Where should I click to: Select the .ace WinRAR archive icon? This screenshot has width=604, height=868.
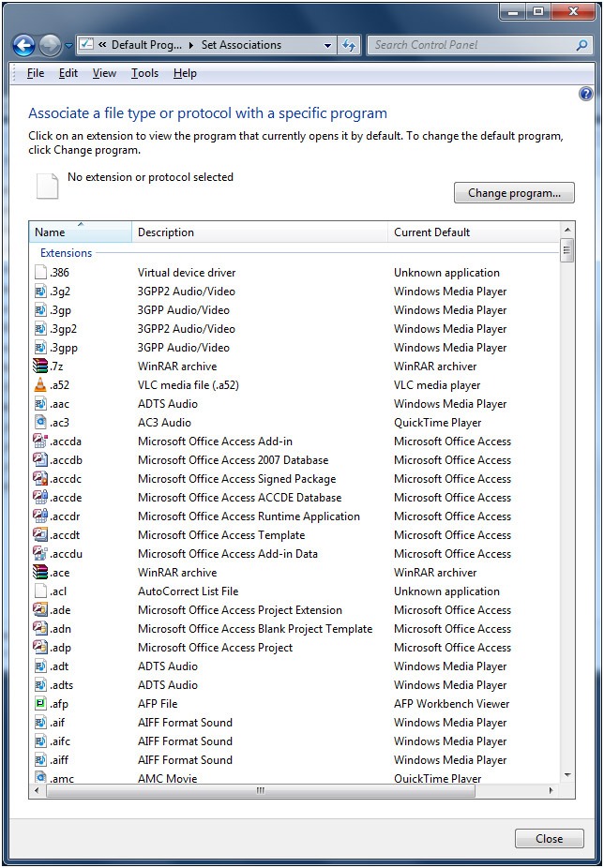coord(40,573)
